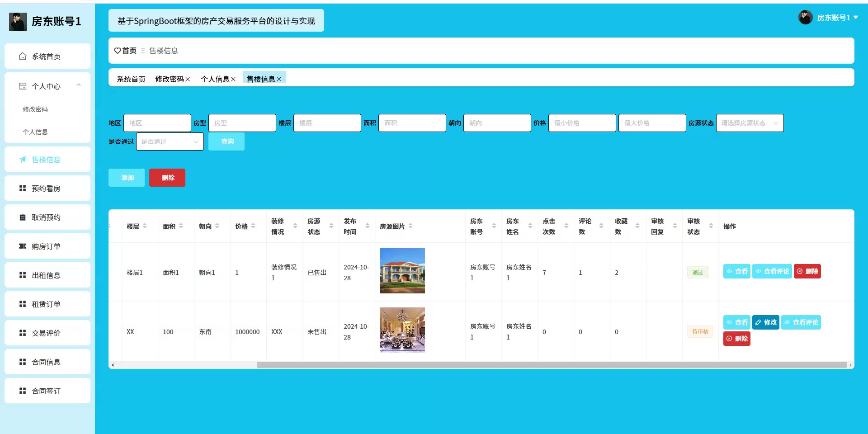Click the grid icon next to 预约看房
Screen dimensions: 868x434
[23, 189]
